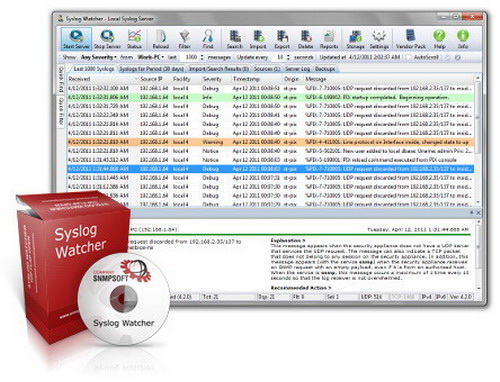Click the Import toolbar icon

pos(258,39)
